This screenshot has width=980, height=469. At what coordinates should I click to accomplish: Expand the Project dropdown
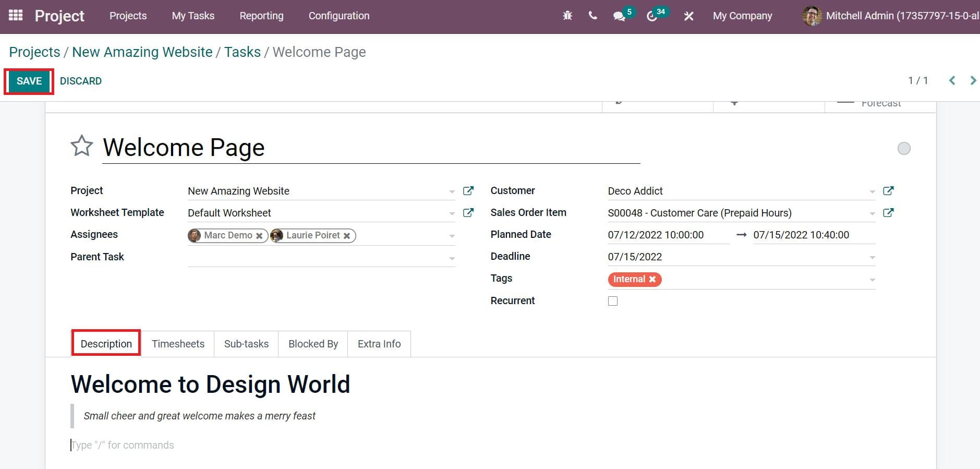click(452, 192)
